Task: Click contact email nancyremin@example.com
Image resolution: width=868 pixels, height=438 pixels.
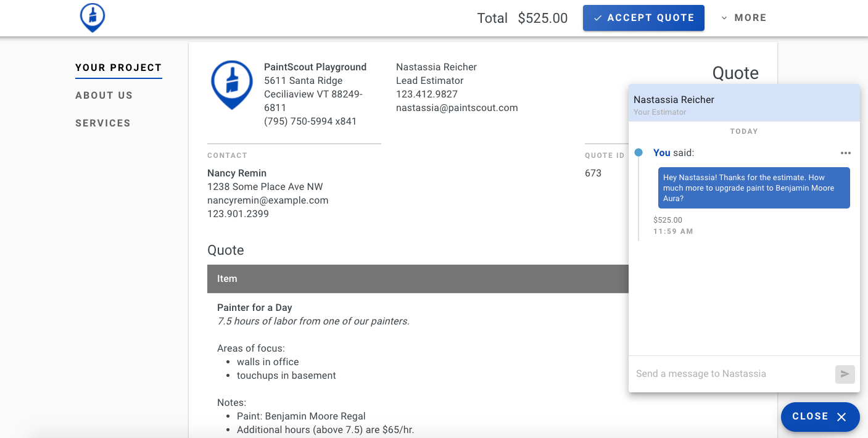Action: pos(268,200)
